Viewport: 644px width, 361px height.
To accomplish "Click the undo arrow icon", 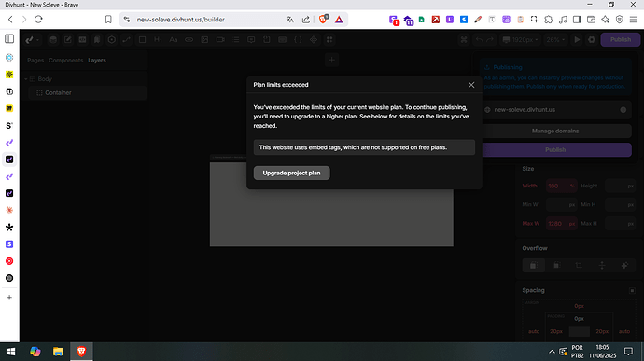I will (480, 40).
